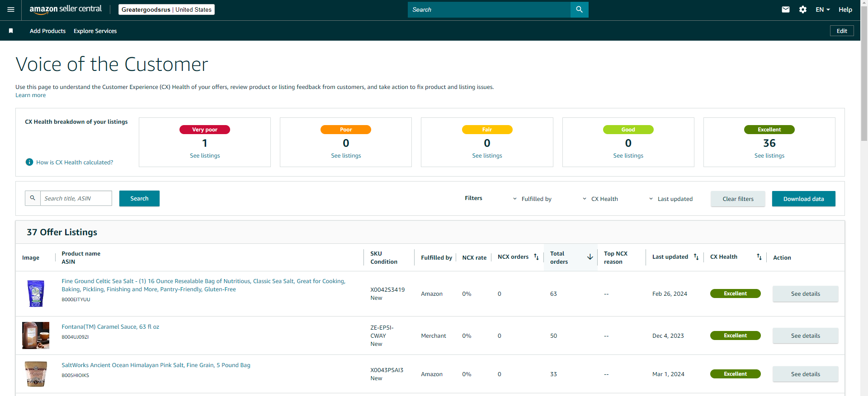The image size is (868, 396).
Task: Switch Greatergoodsrus United States account selector
Action: [166, 9]
